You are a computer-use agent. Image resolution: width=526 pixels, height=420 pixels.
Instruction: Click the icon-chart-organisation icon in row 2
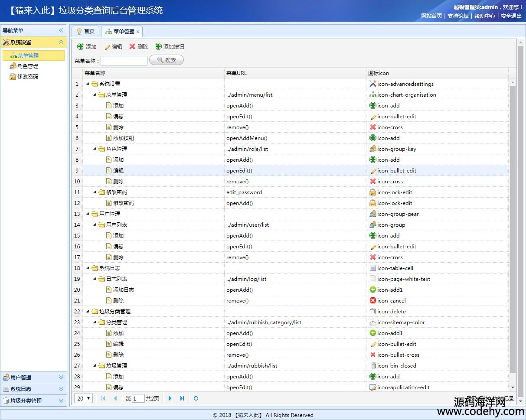372,94
